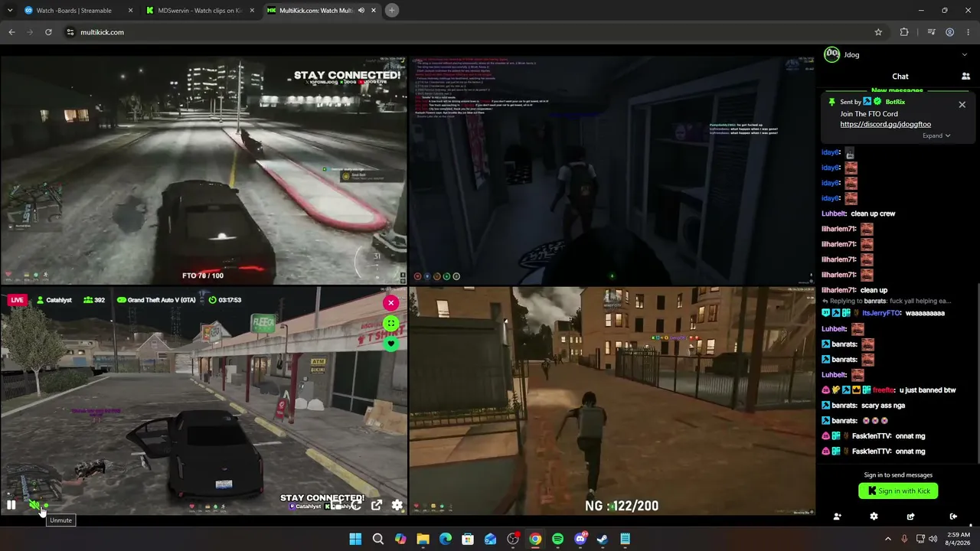Open the Windows Start menu
The height and width of the screenshot is (551, 980).
click(x=355, y=539)
